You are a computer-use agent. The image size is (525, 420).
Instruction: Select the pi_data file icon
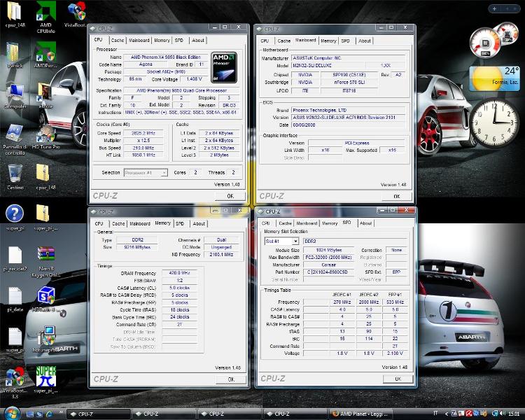(x=15, y=300)
